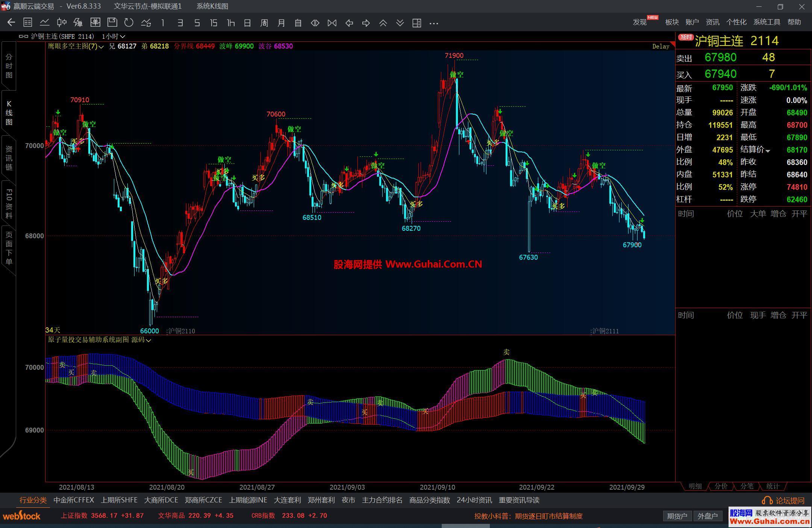Click the contract link chain icon
The height and width of the screenshot is (528, 812).
[x=23, y=36]
